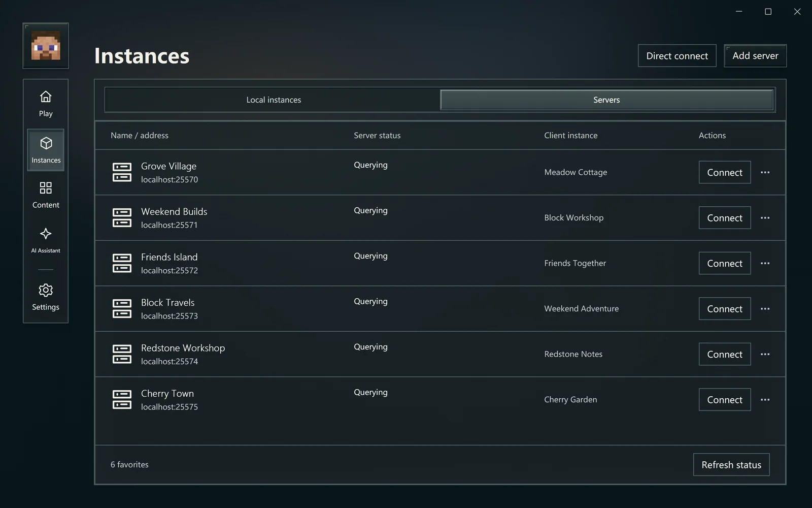Click the Block Travels server icon
This screenshot has width=812, height=508.
click(122, 308)
